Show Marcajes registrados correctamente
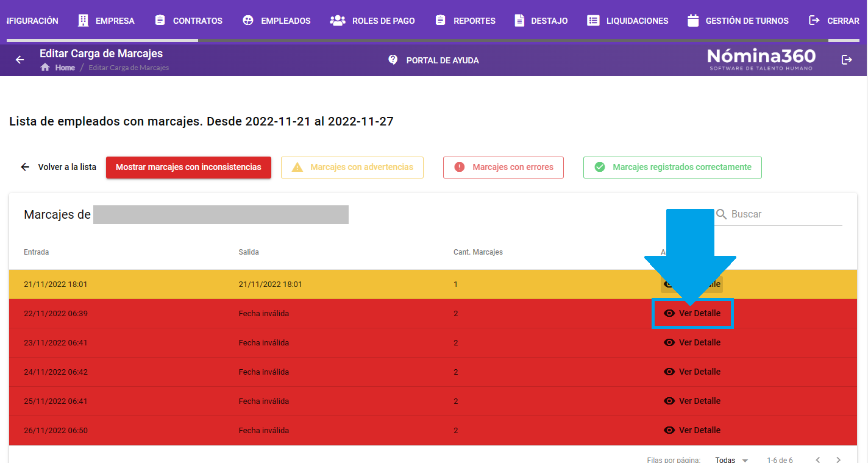Screen dimensions: 868x463 coord(672,168)
